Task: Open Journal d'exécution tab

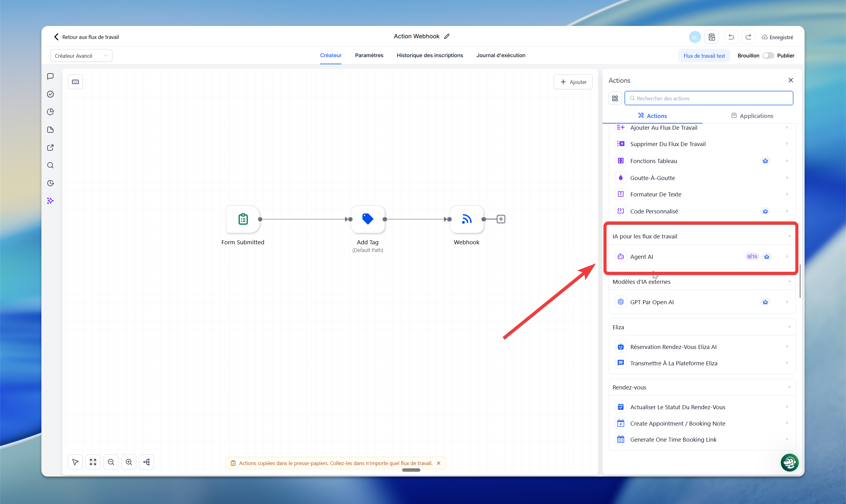Action: pyautogui.click(x=501, y=55)
